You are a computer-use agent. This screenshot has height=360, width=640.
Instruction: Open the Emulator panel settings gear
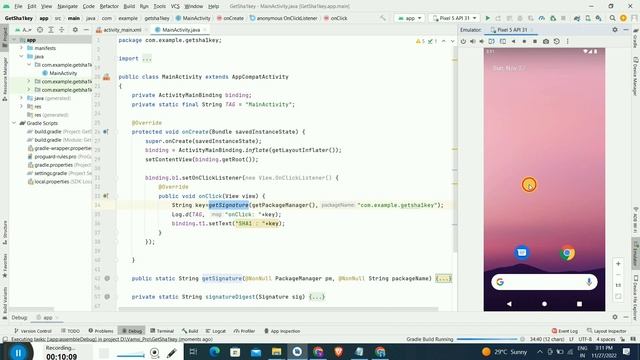coord(615,30)
